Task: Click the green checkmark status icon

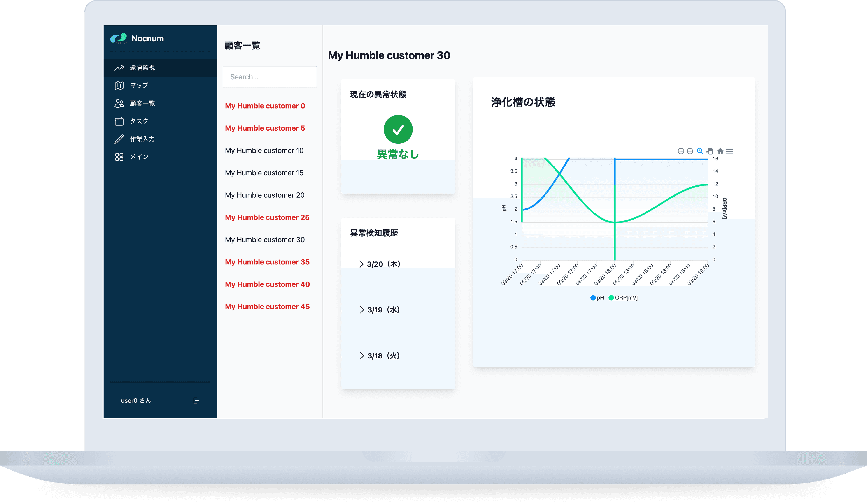Action: pos(398,129)
